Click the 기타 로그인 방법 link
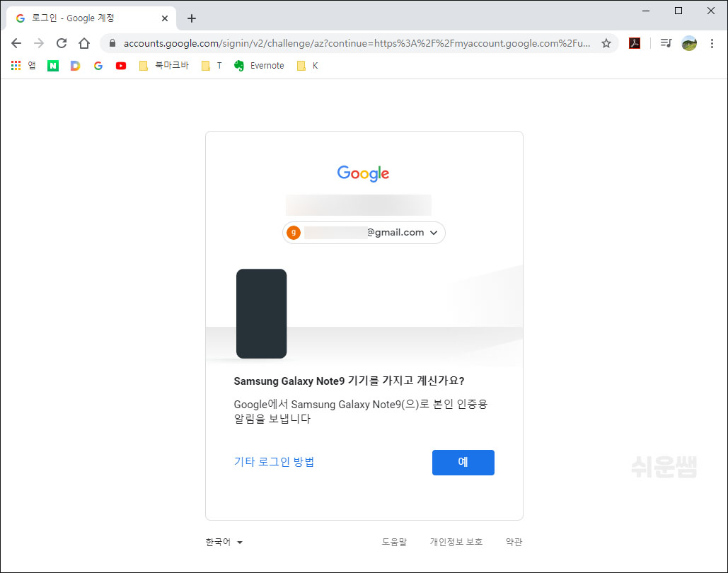This screenshot has width=728, height=573. click(x=274, y=461)
